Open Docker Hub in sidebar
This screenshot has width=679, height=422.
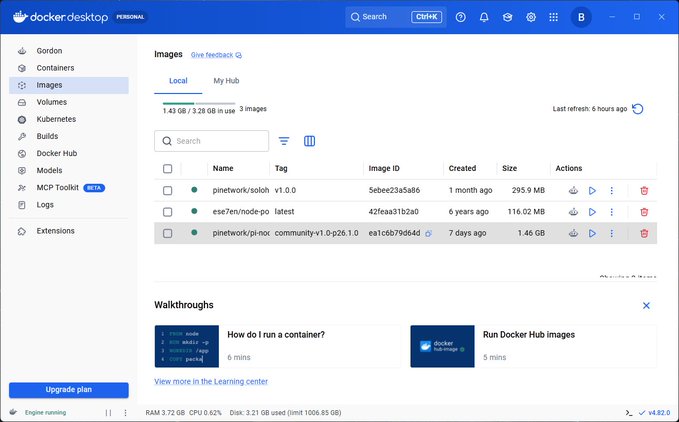pyautogui.click(x=68, y=153)
